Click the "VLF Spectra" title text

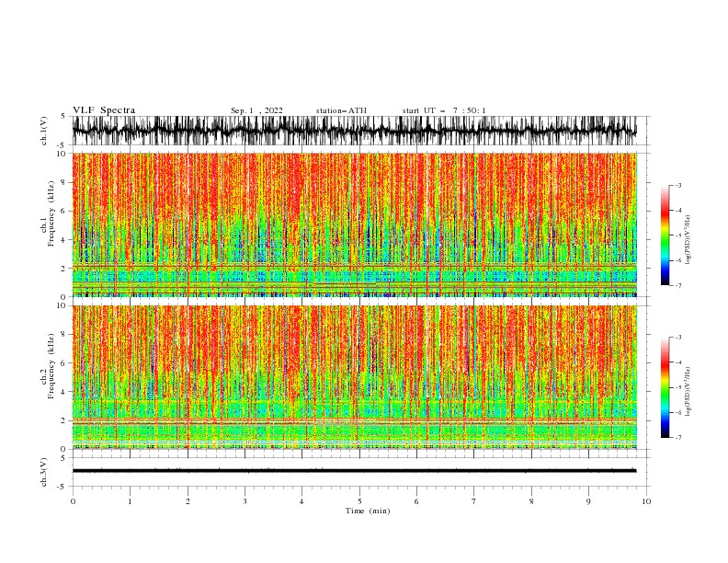104,110
